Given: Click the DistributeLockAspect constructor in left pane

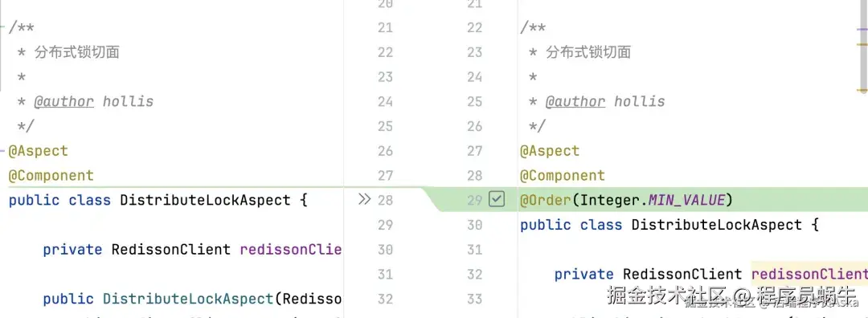Looking at the screenshot, I should [x=188, y=300].
